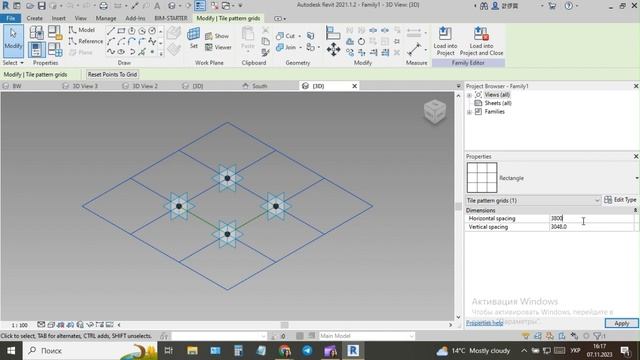Click the Horizontal spacing value field
Viewport: 640px width, 360px height.
(x=591, y=218)
